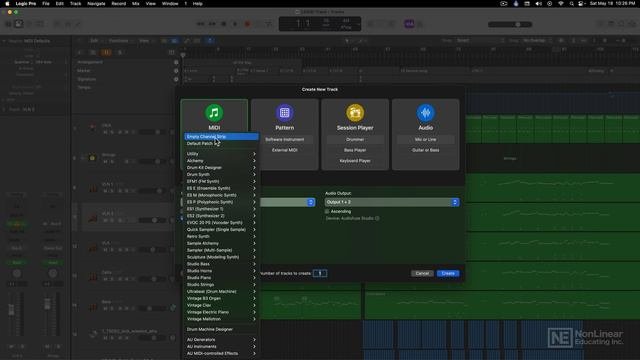This screenshot has height=360, width=640.
Task: Click the red Record button
Action: pos(247,24)
